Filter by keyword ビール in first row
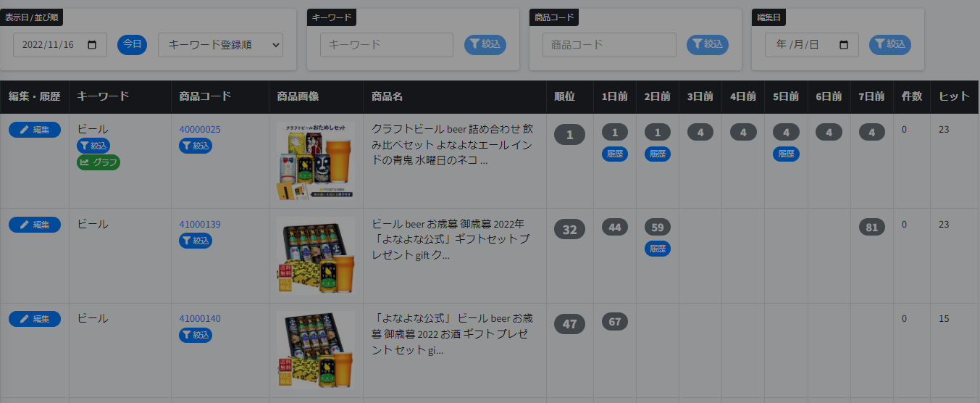 point(93,146)
